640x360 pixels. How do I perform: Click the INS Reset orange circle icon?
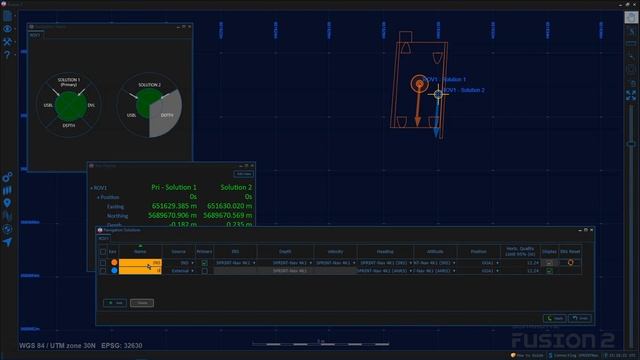[570, 262]
